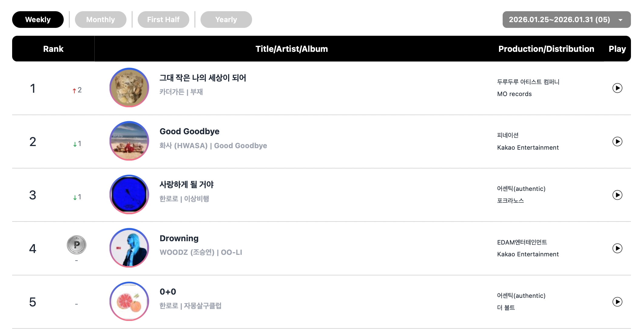
Task: Play the rank 3 song 사랑하게 될 거야
Action: [617, 195]
